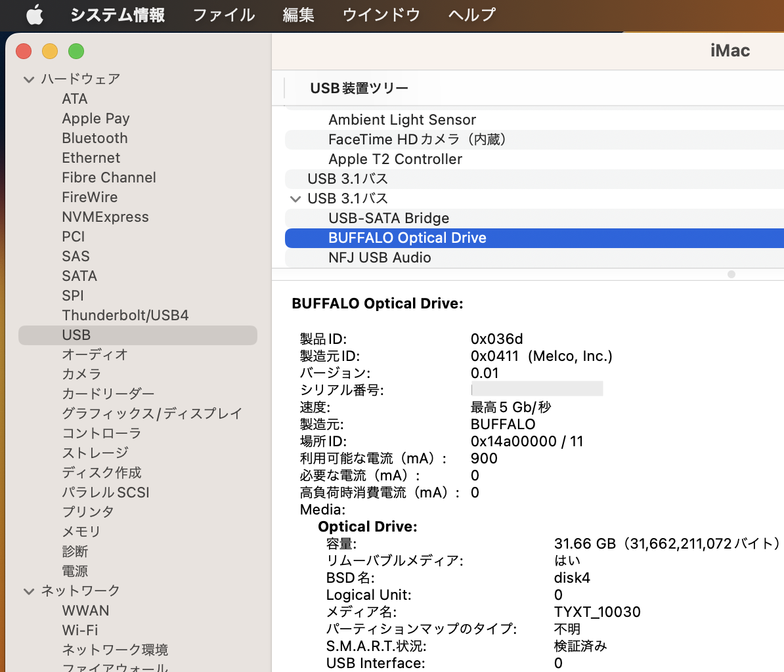Collapse the second USB 3.1バス node
The image size is (784, 672).
click(295, 199)
